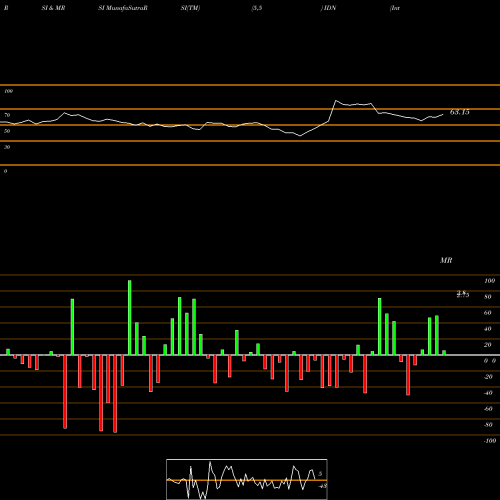Click the MR axis label -100
Image resolution: width=500 pixels, height=500 pixels.
click(490, 441)
